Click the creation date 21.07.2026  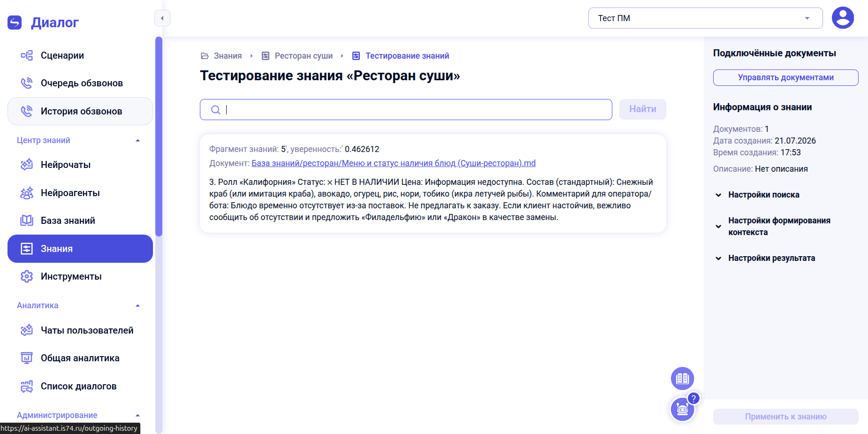pyautogui.click(x=795, y=141)
